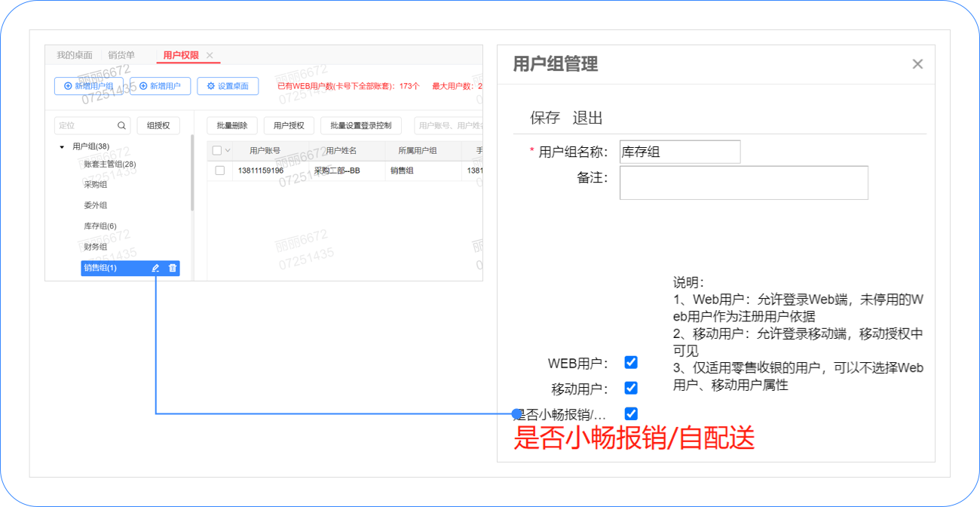Switch to the 销货单 tab
This screenshot has height=507, width=980.
121,55
